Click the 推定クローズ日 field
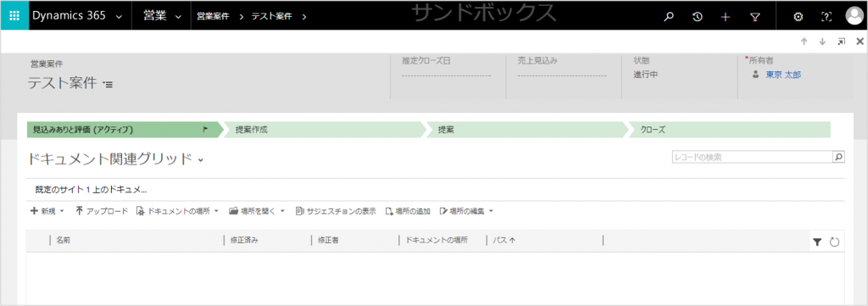 click(x=446, y=75)
